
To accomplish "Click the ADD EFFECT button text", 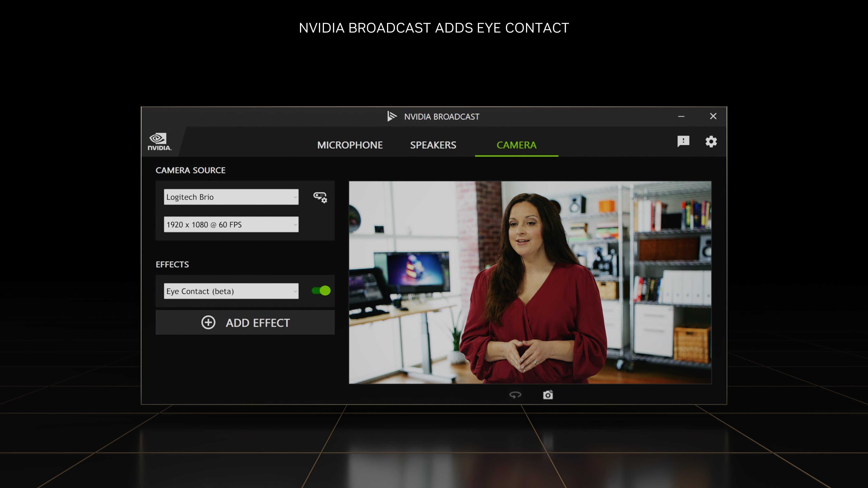I will tap(258, 323).
